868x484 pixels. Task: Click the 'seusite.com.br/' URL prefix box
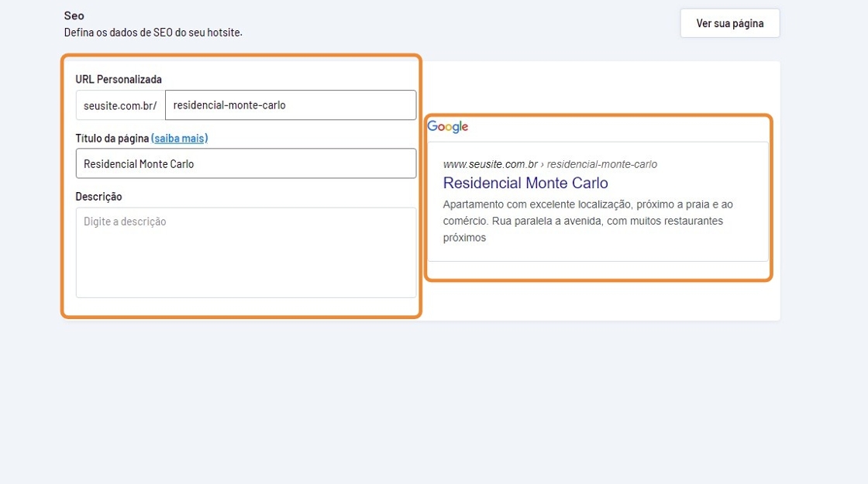tap(120, 105)
